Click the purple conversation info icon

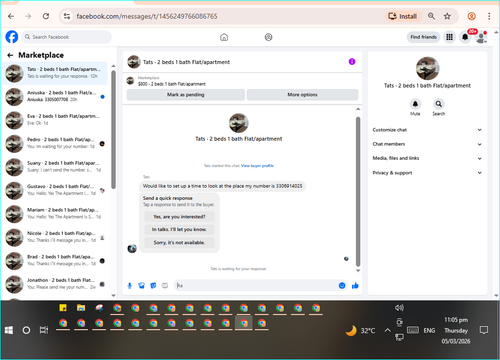point(352,62)
